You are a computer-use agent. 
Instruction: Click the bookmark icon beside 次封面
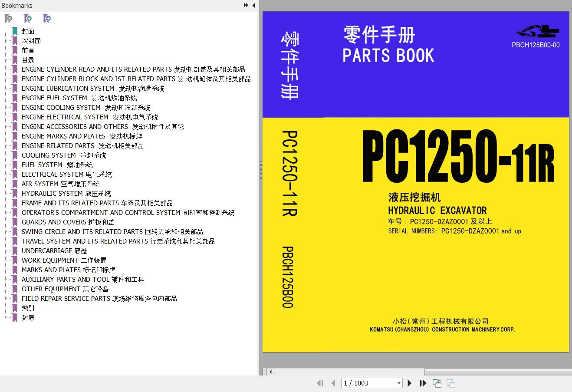[x=15, y=41]
